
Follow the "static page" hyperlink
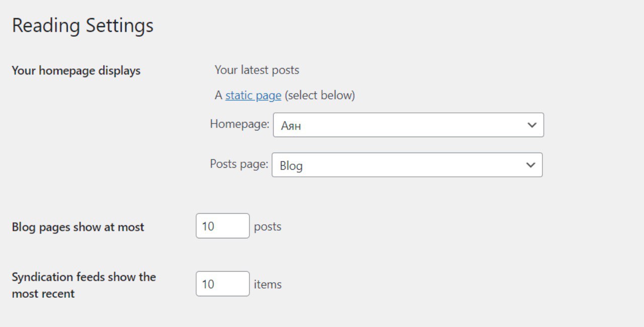pyautogui.click(x=253, y=95)
